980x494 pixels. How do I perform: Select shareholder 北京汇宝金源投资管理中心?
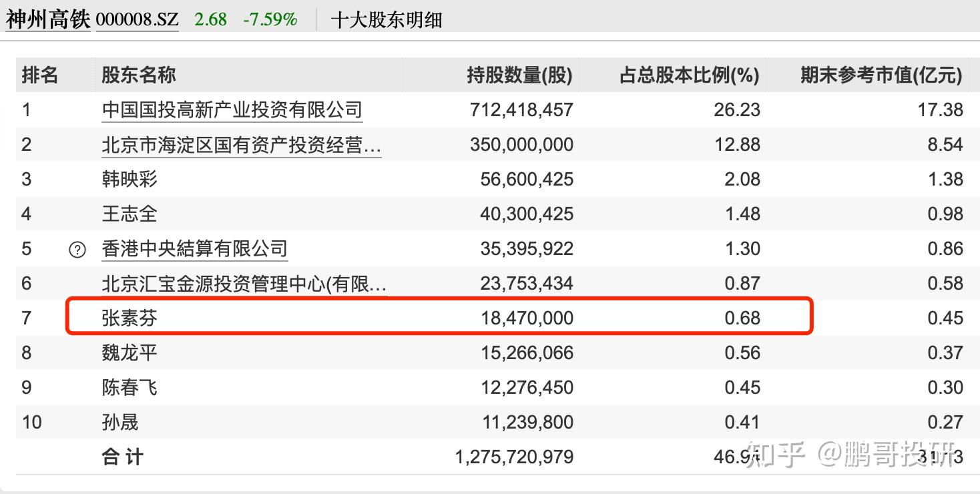(x=244, y=283)
